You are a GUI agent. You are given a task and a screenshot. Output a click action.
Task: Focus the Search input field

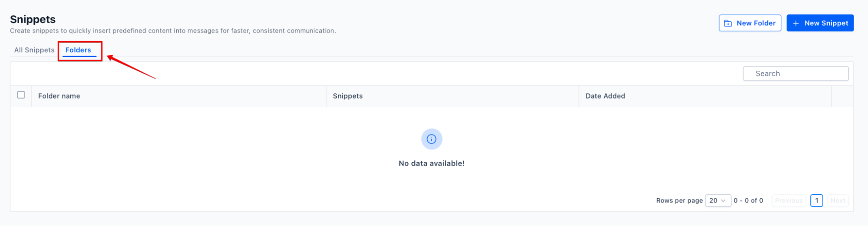pos(795,74)
